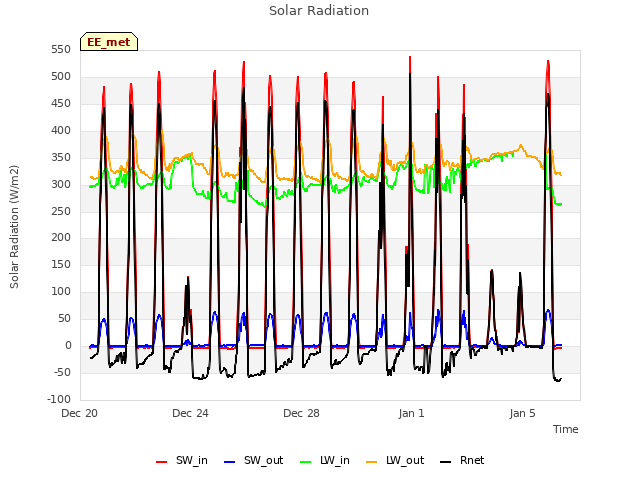The width and height of the screenshot is (640, 480).
Task: Click the blue SW_out legend swatch
Action: pos(230,462)
